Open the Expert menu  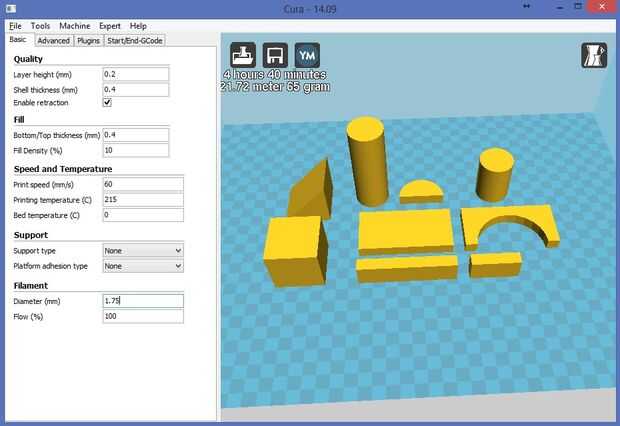pos(110,26)
